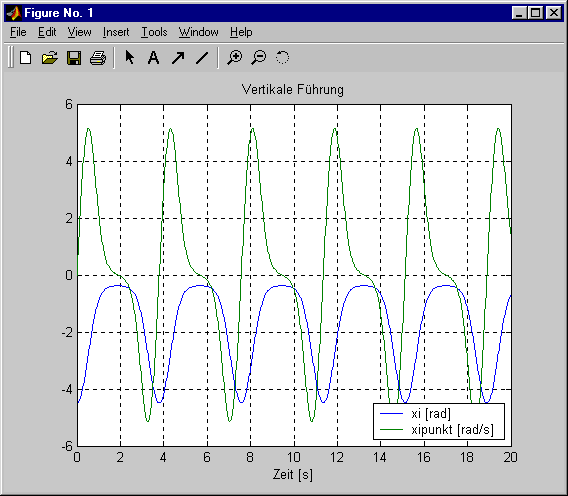Image resolution: width=568 pixels, height=496 pixels.
Task: Toggle the Edit Plot arrow pointer tool
Action: pyautogui.click(x=129, y=57)
